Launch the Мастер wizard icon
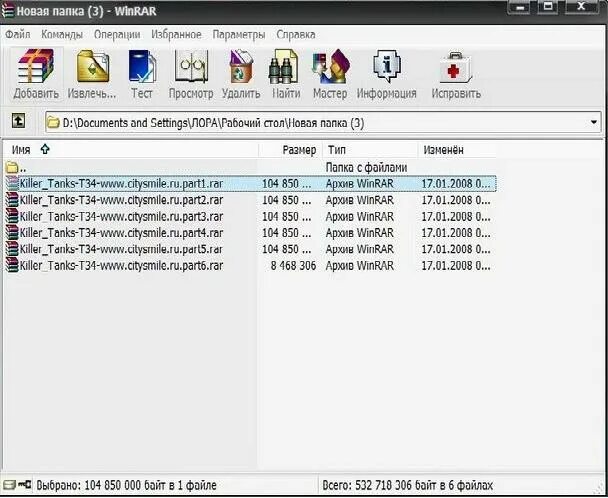Viewport: 608px width, 498px height. coord(331,66)
